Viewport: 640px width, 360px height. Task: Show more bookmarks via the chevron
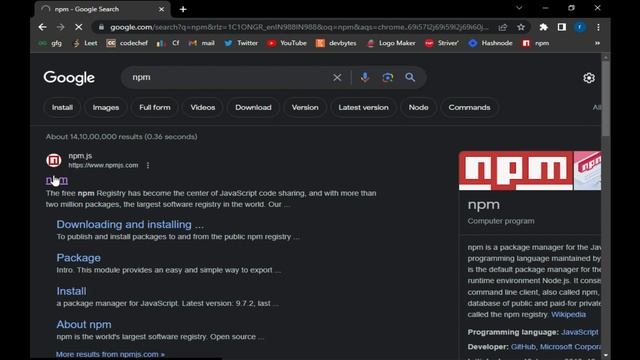597,43
